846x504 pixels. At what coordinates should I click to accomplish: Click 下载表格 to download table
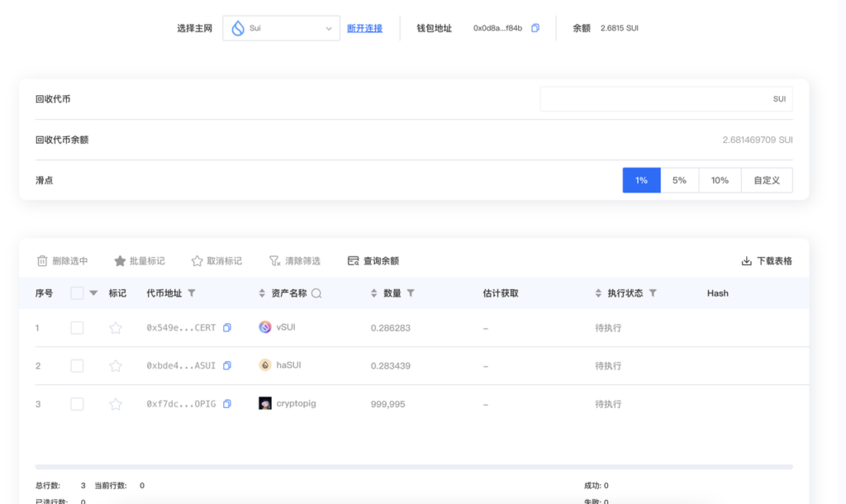tap(767, 261)
